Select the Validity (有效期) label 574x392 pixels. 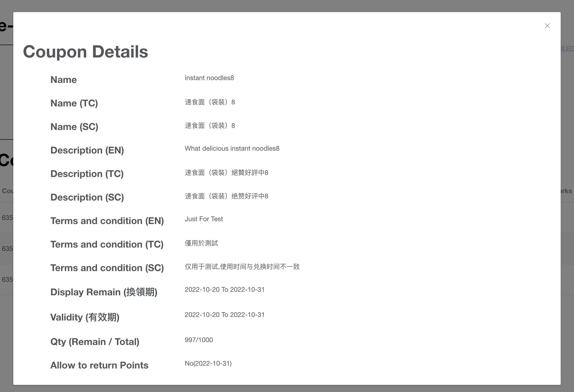[85, 317]
